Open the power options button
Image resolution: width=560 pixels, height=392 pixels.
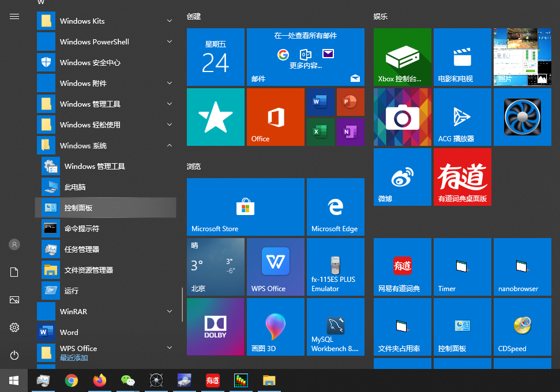14,355
